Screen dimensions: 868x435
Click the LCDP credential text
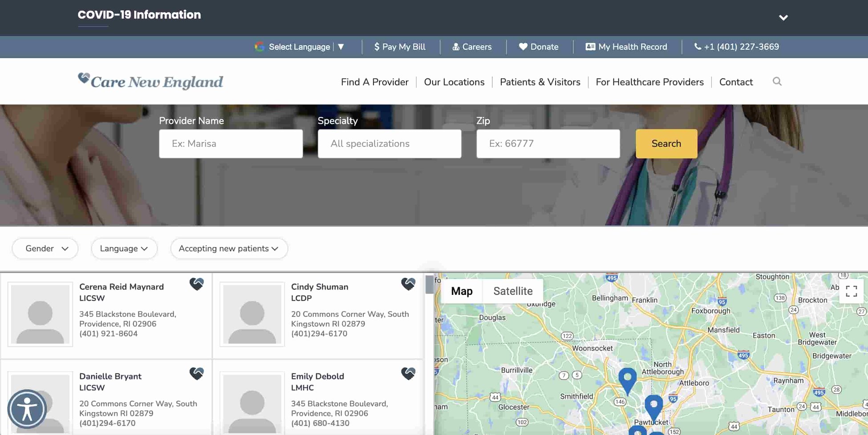click(x=301, y=298)
